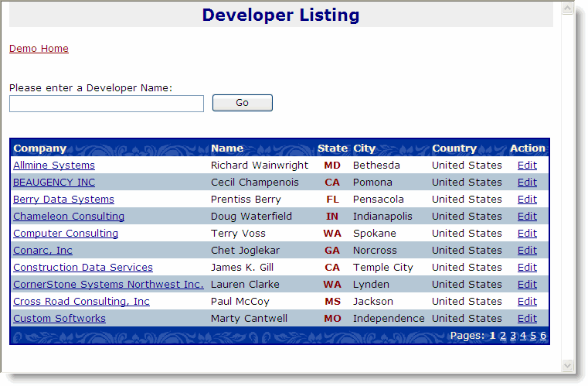The width and height of the screenshot is (588, 386).
Task: Click the city Lynden
Action: pos(371,284)
